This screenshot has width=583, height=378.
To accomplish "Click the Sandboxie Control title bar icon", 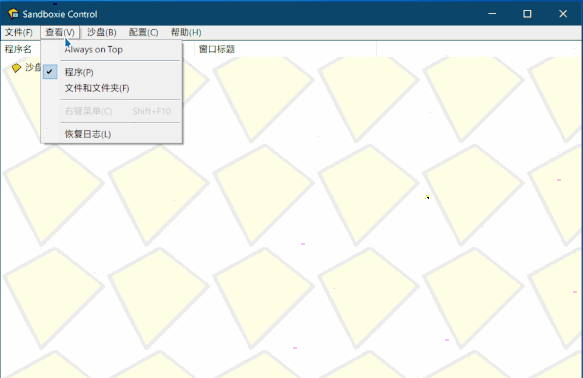I will pyautogui.click(x=13, y=14).
